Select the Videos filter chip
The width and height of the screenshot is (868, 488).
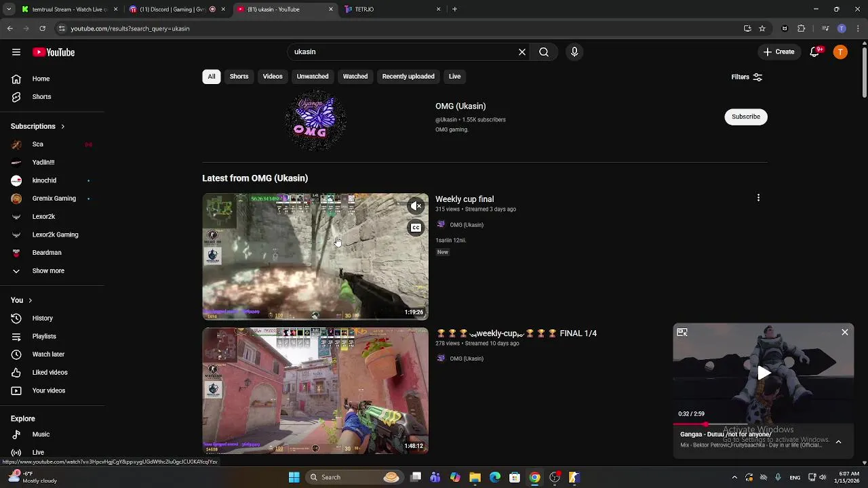click(x=273, y=77)
